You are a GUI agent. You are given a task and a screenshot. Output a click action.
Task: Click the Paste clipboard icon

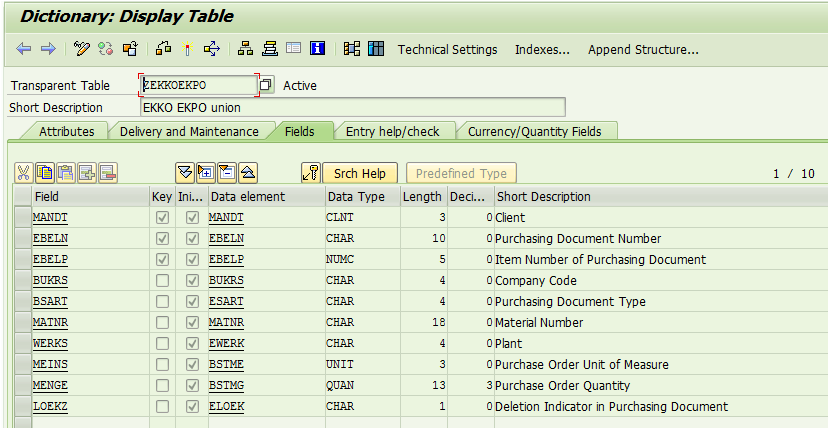[x=66, y=173]
